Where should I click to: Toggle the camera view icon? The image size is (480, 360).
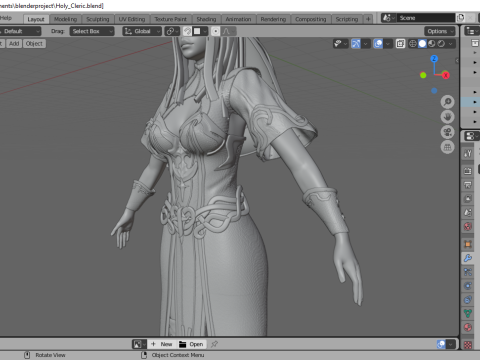[447, 132]
